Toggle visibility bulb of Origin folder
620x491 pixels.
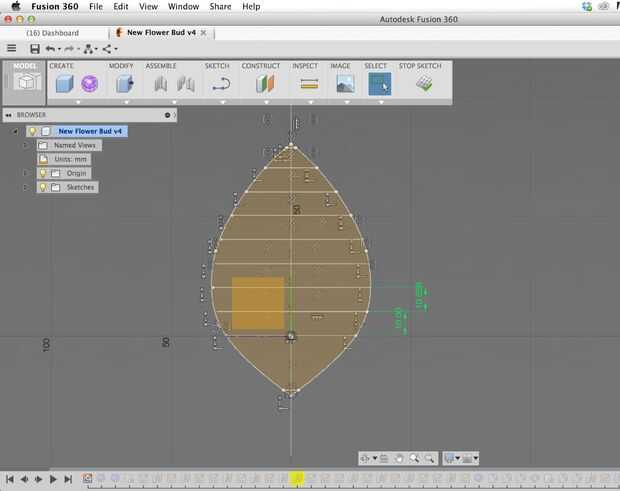[x=43, y=173]
